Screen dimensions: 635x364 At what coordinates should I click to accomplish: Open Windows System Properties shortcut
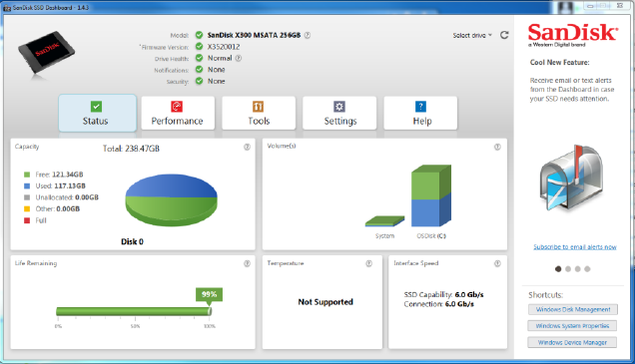pos(572,325)
